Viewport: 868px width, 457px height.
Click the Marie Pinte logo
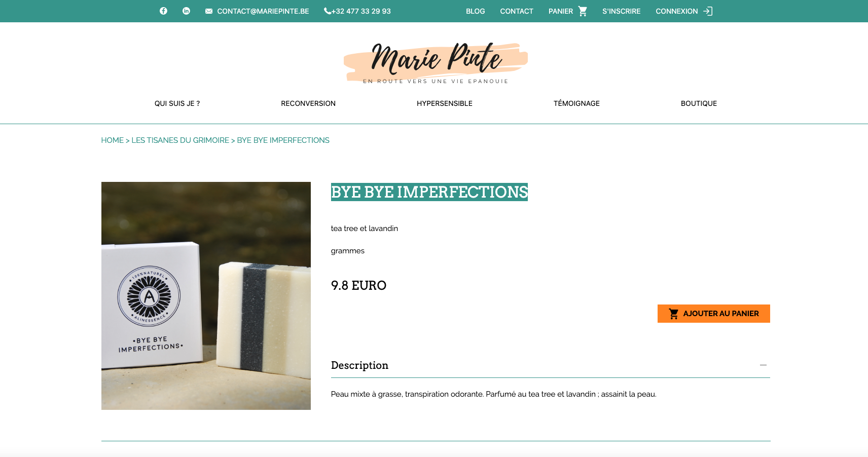(x=436, y=63)
